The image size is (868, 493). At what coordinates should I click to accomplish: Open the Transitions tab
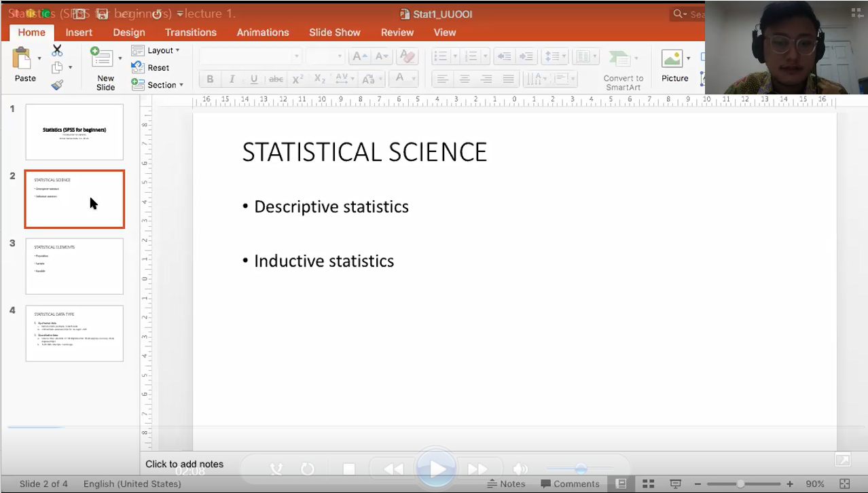tap(191, 32)
